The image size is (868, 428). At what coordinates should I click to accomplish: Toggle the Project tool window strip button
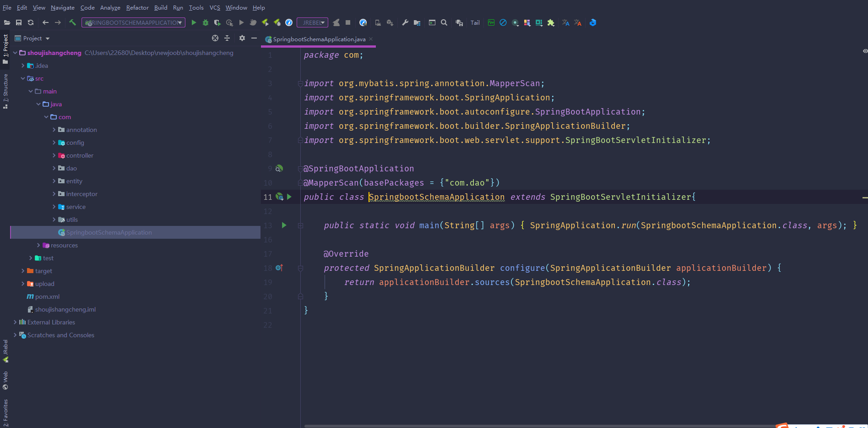(5, 49)
